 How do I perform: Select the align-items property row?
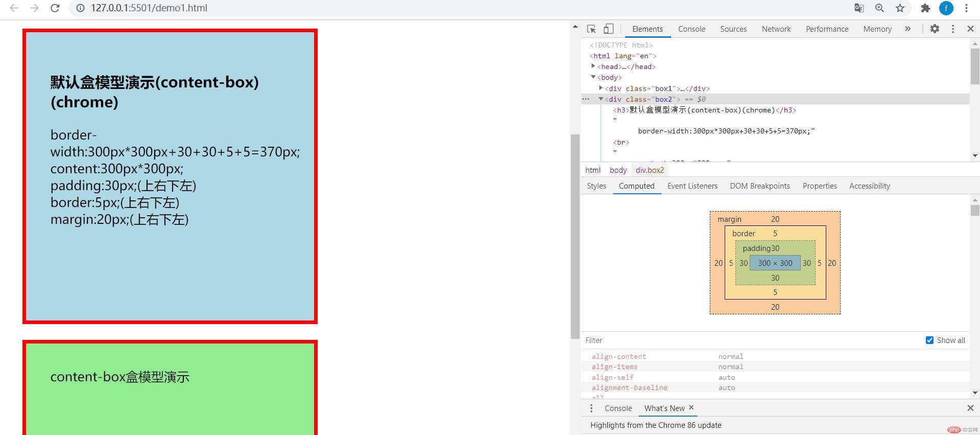775,367
